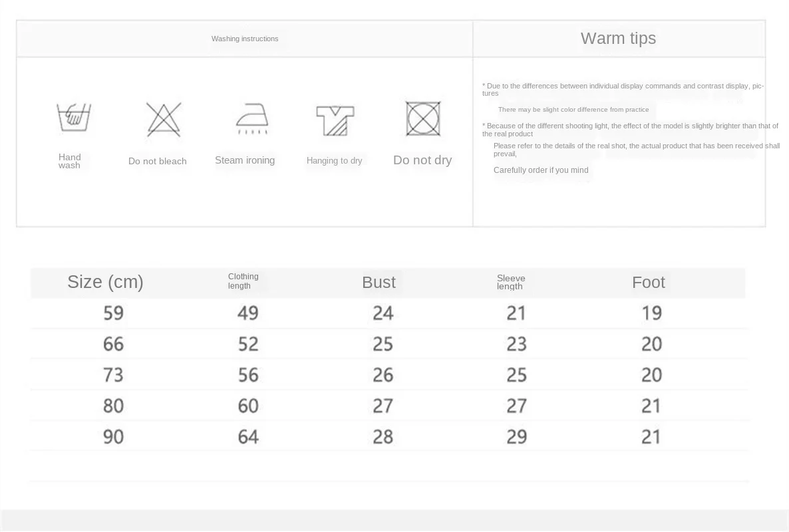Select size 90 in the size chart
This screenshot has width=789, height=532.
point(113,436)
